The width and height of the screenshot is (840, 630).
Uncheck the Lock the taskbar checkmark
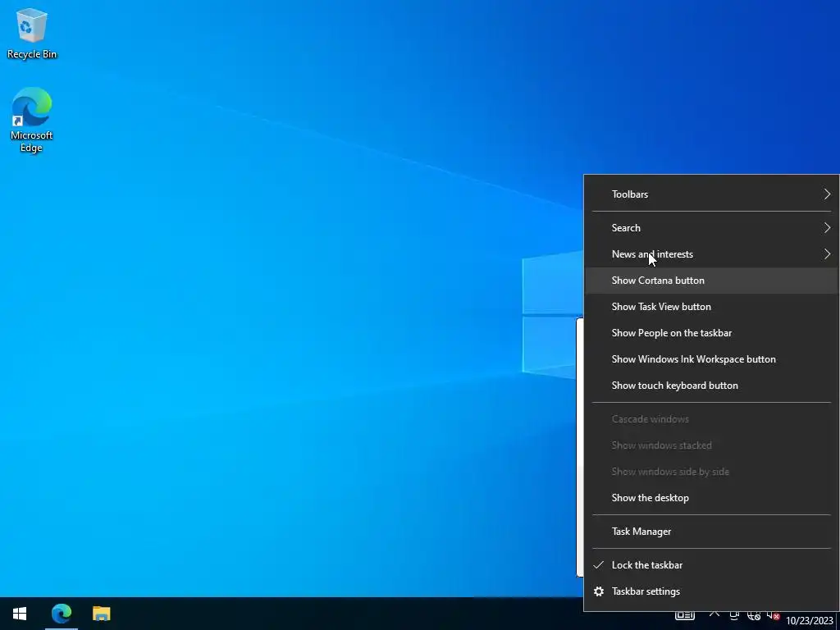click(x=598, y=564)
